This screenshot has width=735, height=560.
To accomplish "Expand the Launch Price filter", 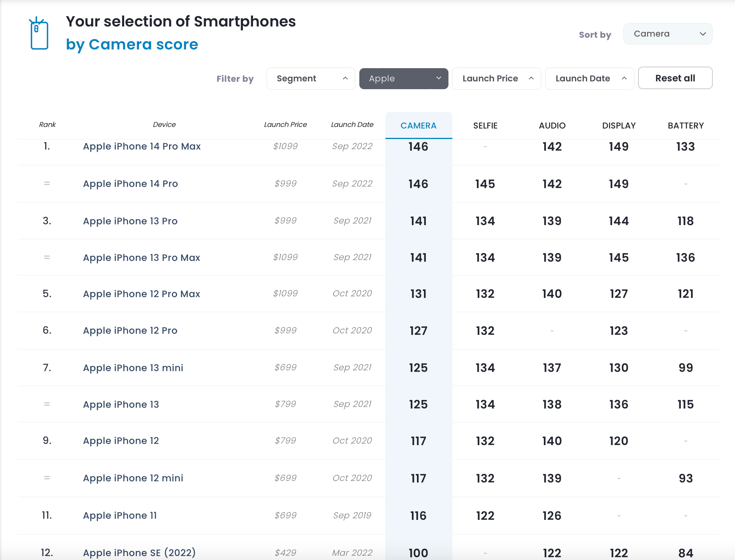I will [x=496, y=79].
